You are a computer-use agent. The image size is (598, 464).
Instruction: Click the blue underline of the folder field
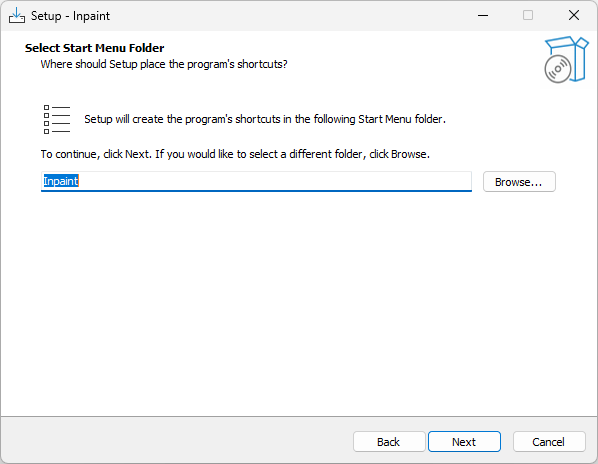coord(256,191)
